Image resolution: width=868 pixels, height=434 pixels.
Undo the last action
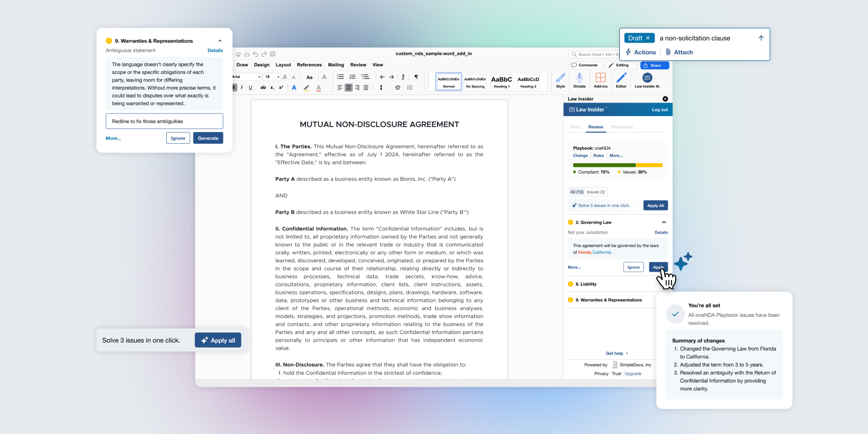tap(255, 54)
